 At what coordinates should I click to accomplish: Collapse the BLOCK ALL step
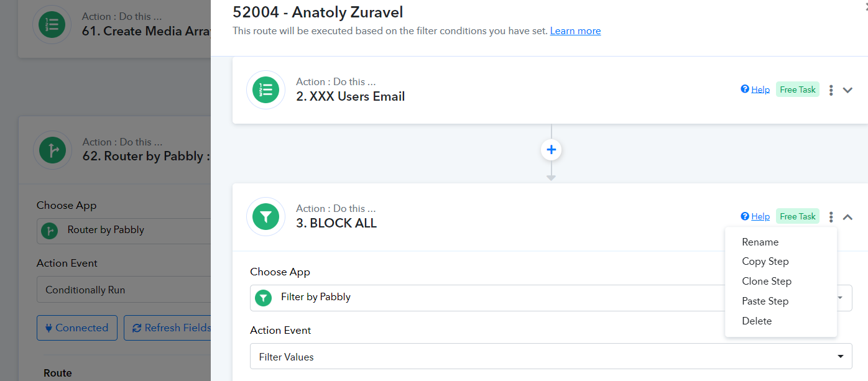(x=847, y=217)
